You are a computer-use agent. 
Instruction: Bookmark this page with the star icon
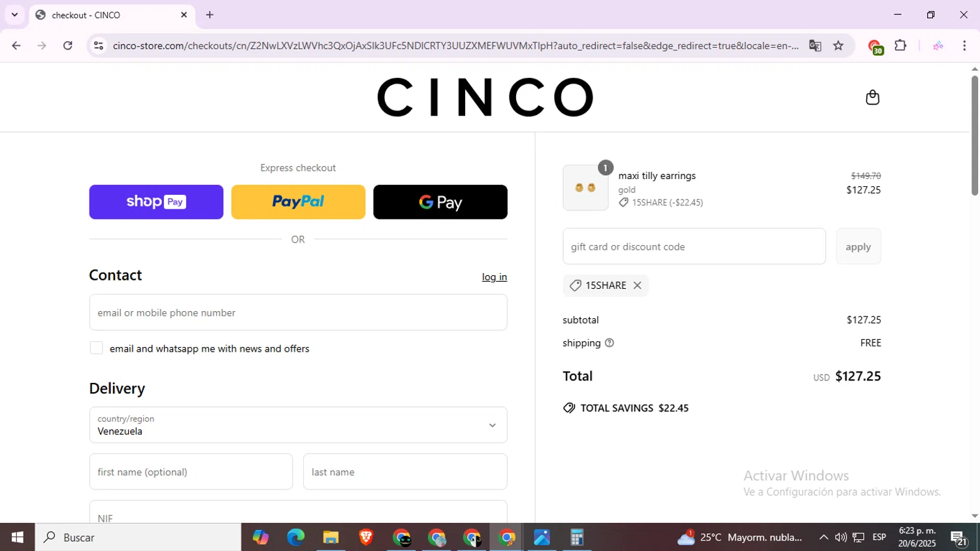838,46
